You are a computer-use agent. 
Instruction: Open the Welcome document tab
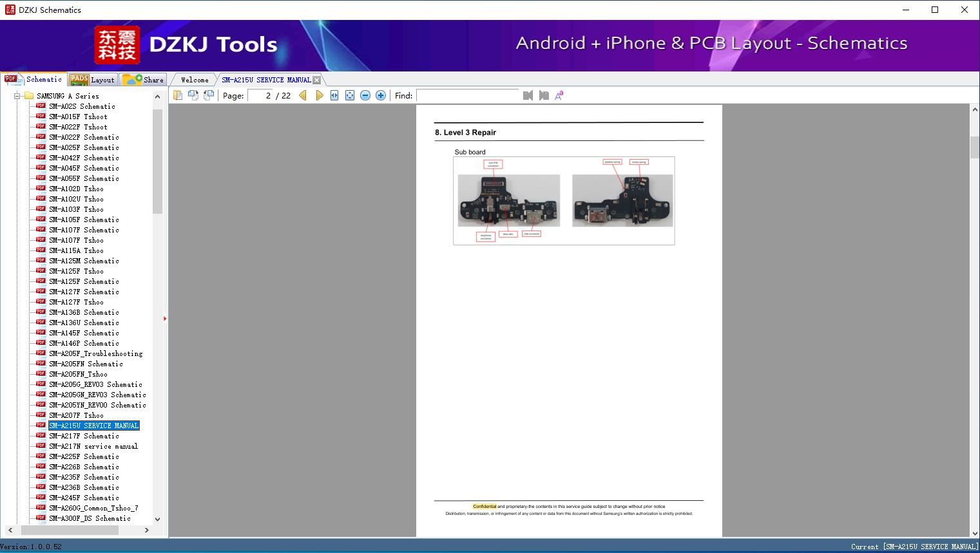click(195, 80)
